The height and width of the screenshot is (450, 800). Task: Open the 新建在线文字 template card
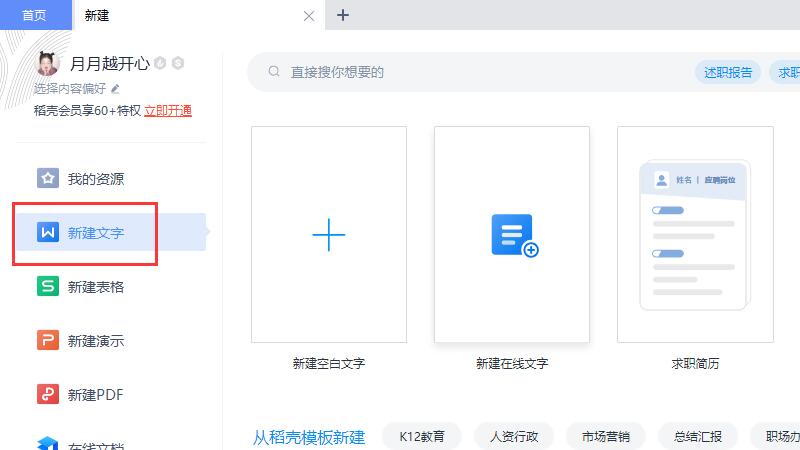[512, 235]
